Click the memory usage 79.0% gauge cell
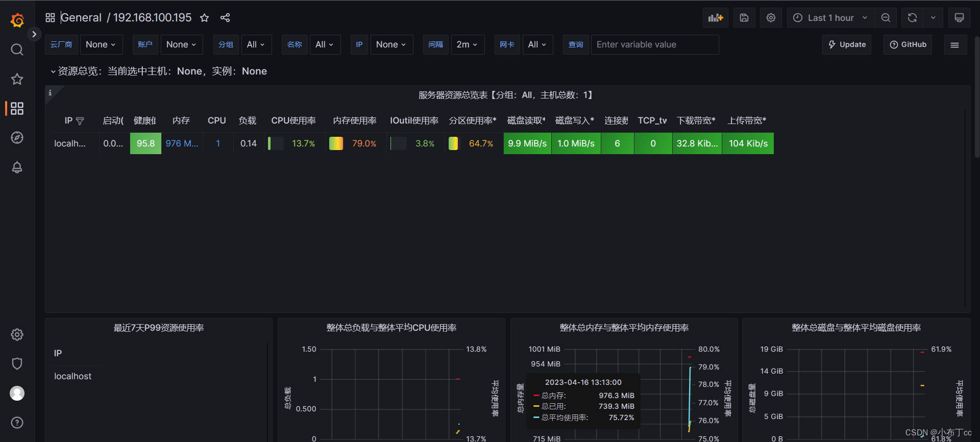The width and height of the screenshot is (980, 442). coord(355,143)
